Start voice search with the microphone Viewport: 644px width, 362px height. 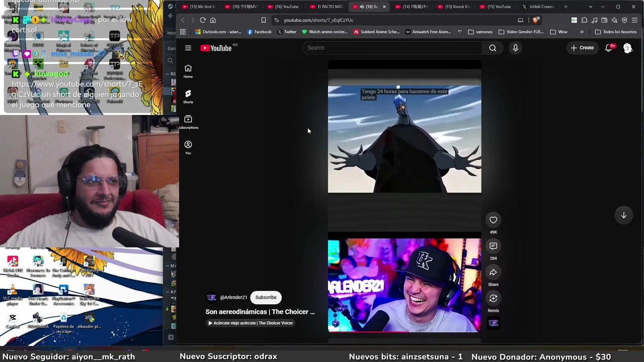515,48
